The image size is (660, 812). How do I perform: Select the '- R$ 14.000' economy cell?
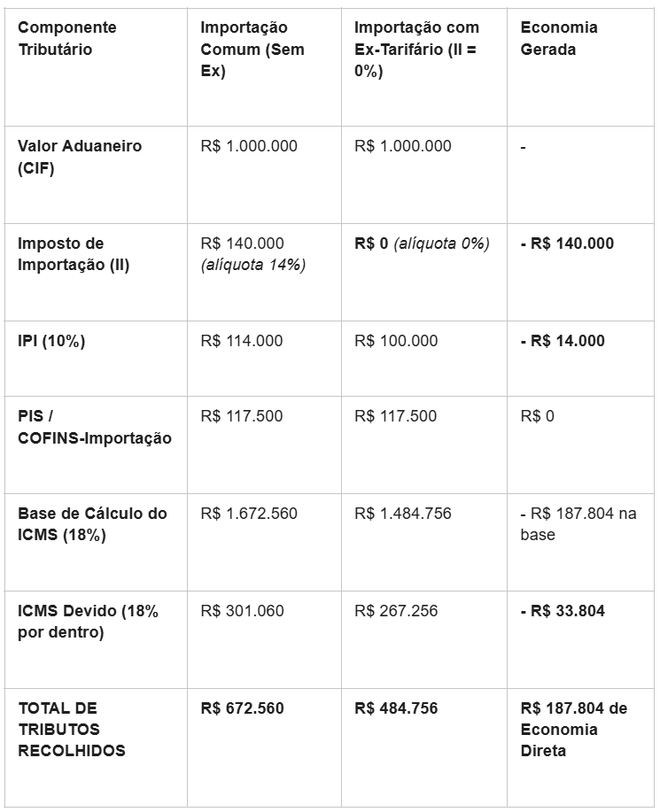(x=563, y=341)
